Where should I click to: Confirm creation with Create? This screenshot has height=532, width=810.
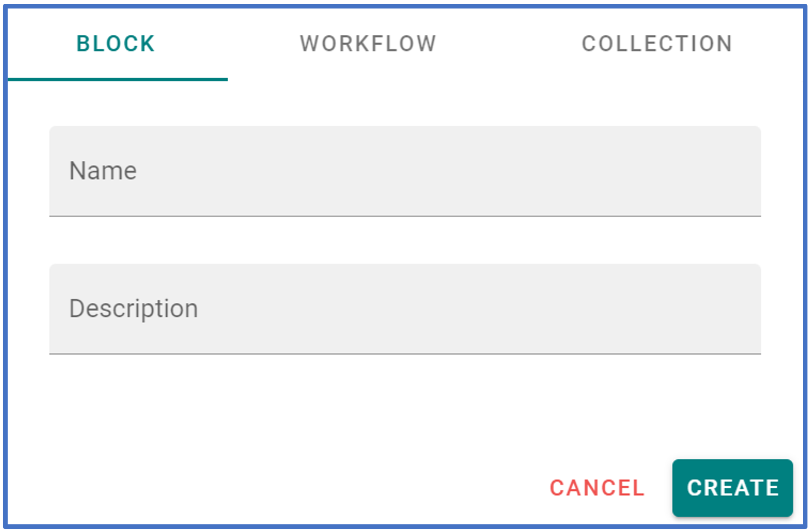pyautogui.click(x=732, y=488)
